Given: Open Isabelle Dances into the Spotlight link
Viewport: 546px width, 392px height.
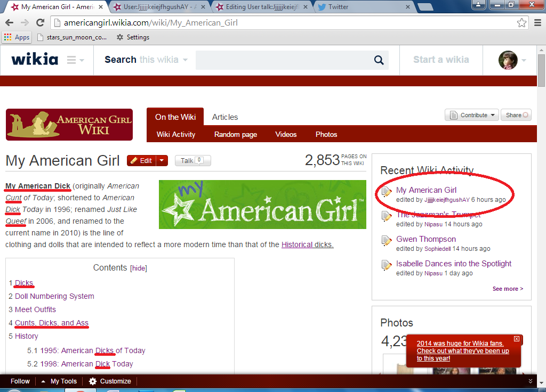Looking at the screenshot, I should (x=454, y=264).
